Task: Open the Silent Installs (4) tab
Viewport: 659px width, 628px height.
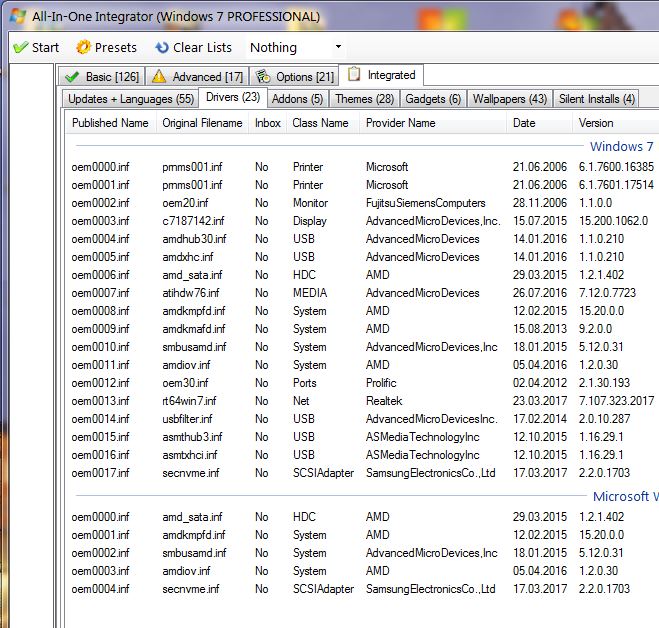Action: coord(596,99)
